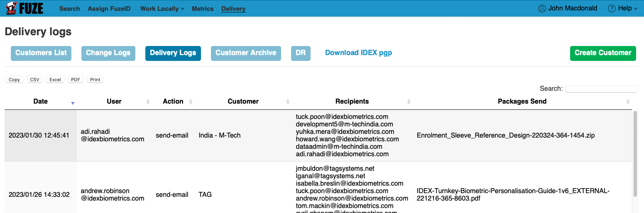Click recipient yuhka.mera@idexbiometrics.com

pyautogui.click(x=345, y=131)
